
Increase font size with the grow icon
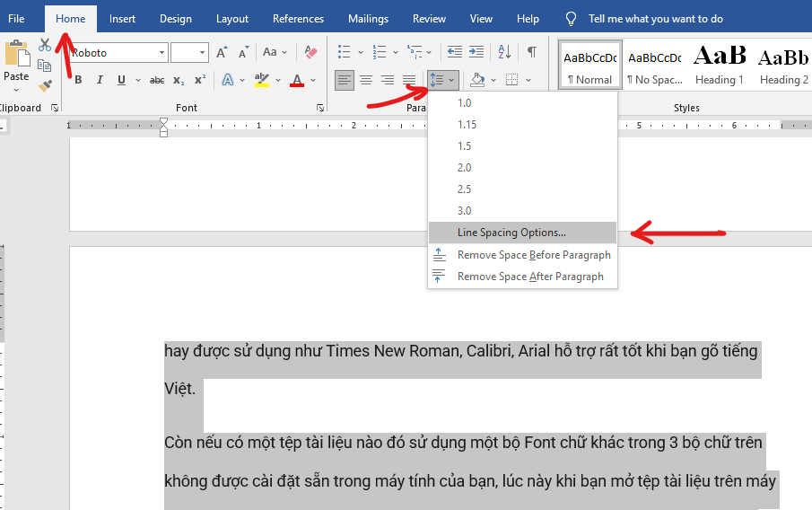coord(222,52)
